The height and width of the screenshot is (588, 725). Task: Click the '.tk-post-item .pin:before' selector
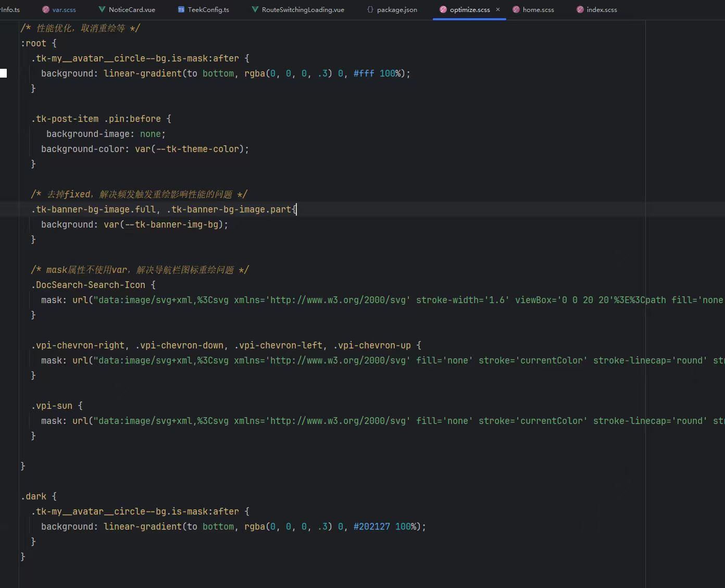(96, 119)
